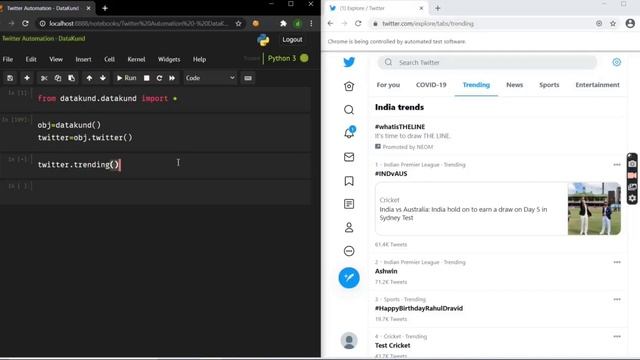
Task: Cut selected cells with the scissors icon
Action: [44, 78]
